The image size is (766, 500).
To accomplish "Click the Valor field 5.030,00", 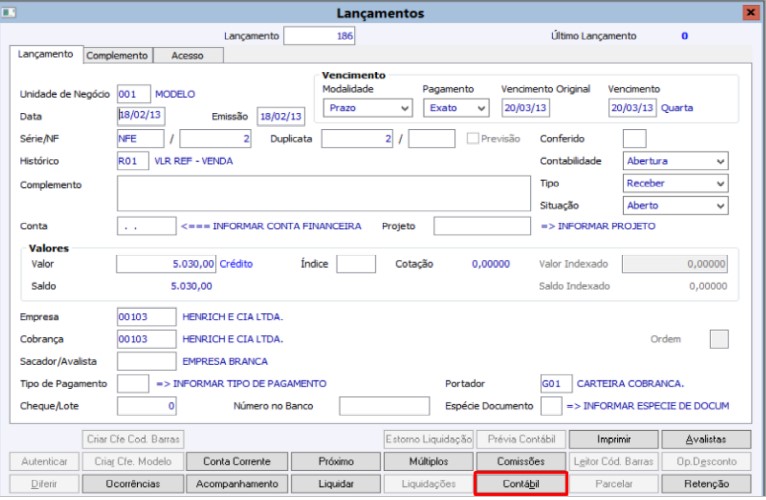I will [x=166, y=264].
